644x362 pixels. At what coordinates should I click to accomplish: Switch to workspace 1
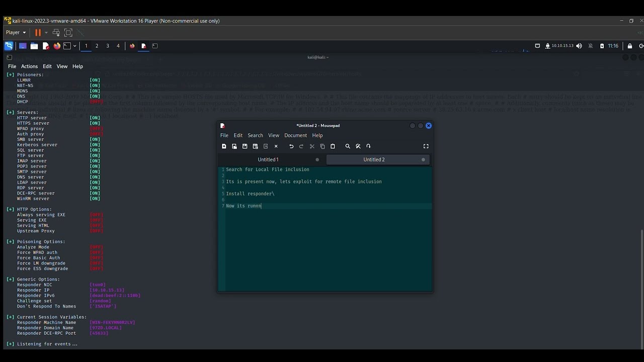pyautogui.click(x=86, y=46)
